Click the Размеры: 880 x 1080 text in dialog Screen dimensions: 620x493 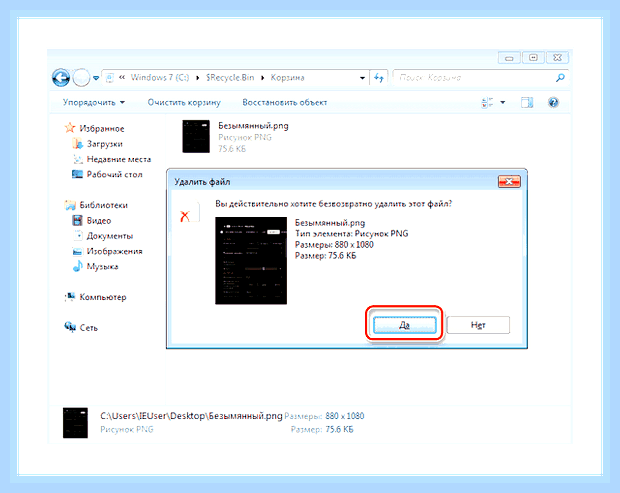pos(334,245)
